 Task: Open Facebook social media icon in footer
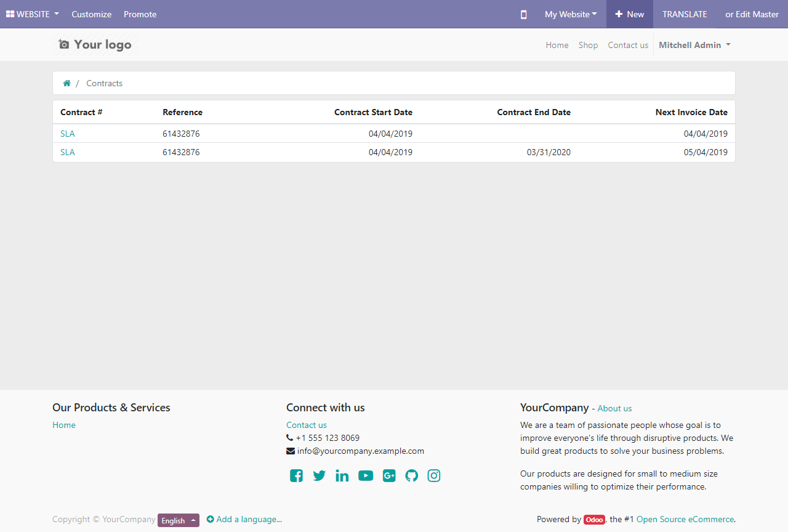tap(296, 475)
